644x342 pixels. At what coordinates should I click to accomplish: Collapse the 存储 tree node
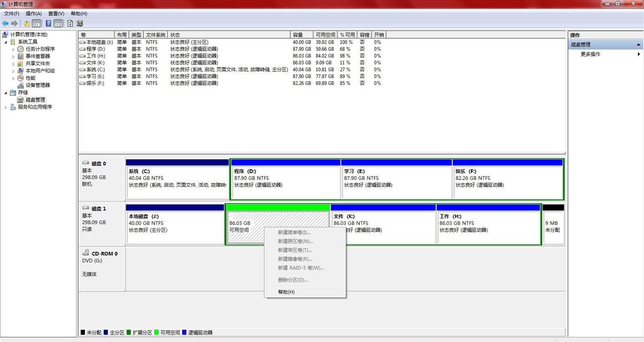[6, 93]
